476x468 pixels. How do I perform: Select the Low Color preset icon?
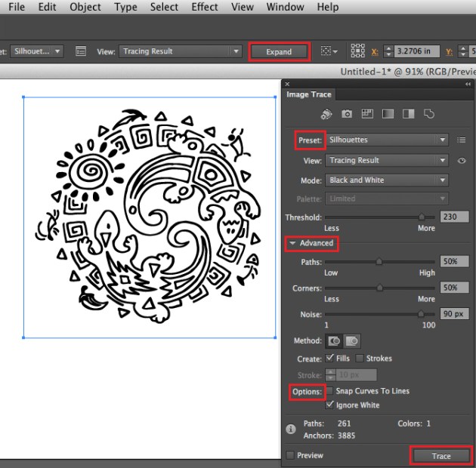tap(367, 114)
